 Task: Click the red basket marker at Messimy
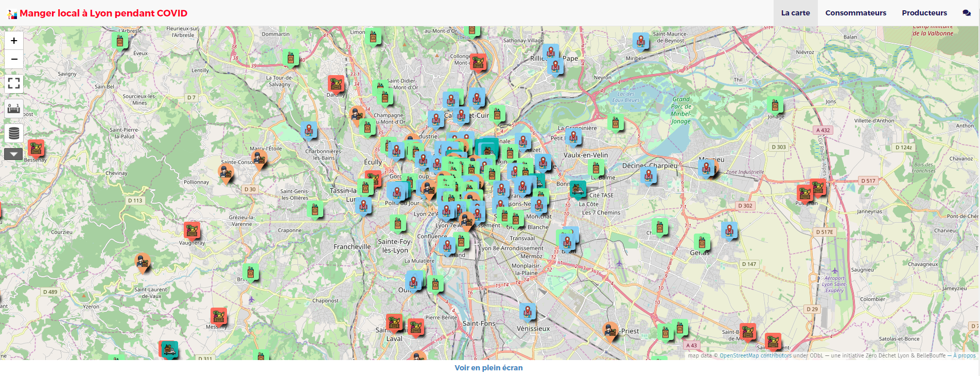tap(219, 316)
